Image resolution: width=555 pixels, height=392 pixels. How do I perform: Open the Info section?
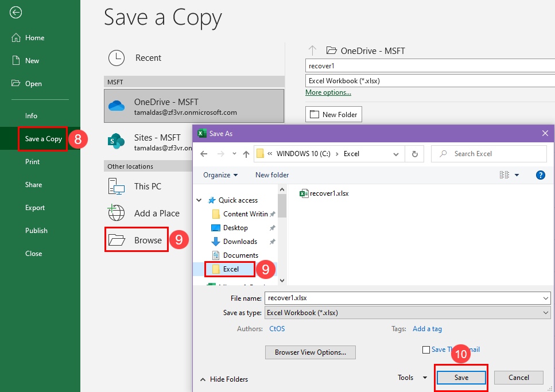pos(31,116)
